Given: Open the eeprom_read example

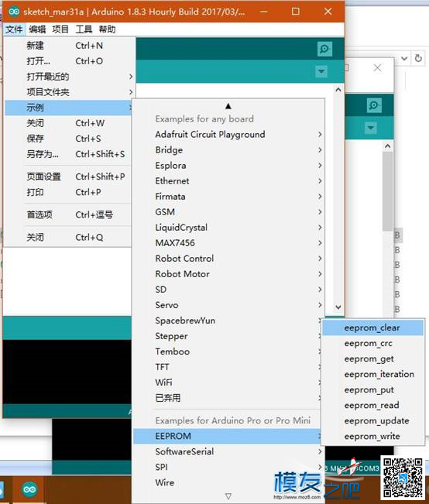Looking at the screenshot, I should pyautogui.click(x=373, y=406).
